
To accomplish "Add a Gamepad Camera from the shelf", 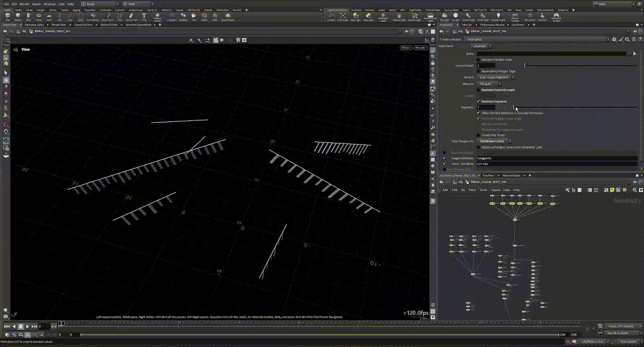I will (556, 17).
